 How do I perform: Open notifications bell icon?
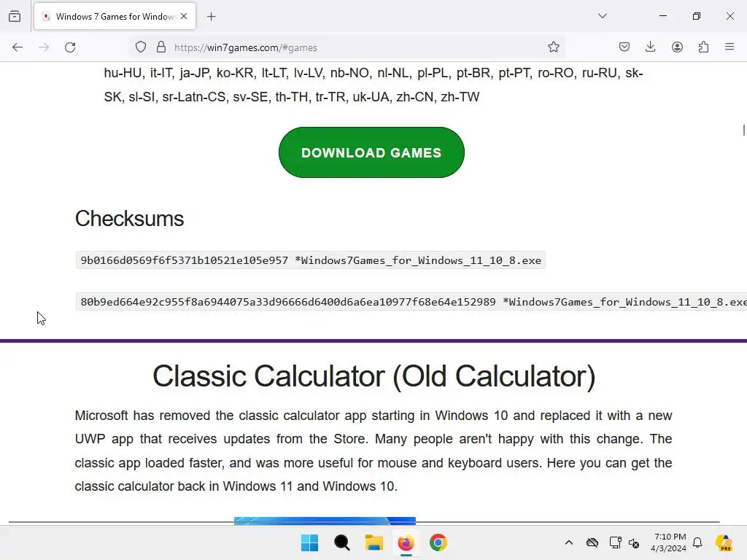pyautogui.click(x=697, y=542)
